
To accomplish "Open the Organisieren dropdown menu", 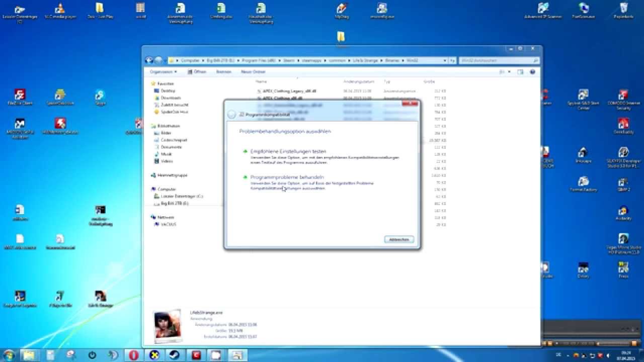I will click(x=163, y=72).
